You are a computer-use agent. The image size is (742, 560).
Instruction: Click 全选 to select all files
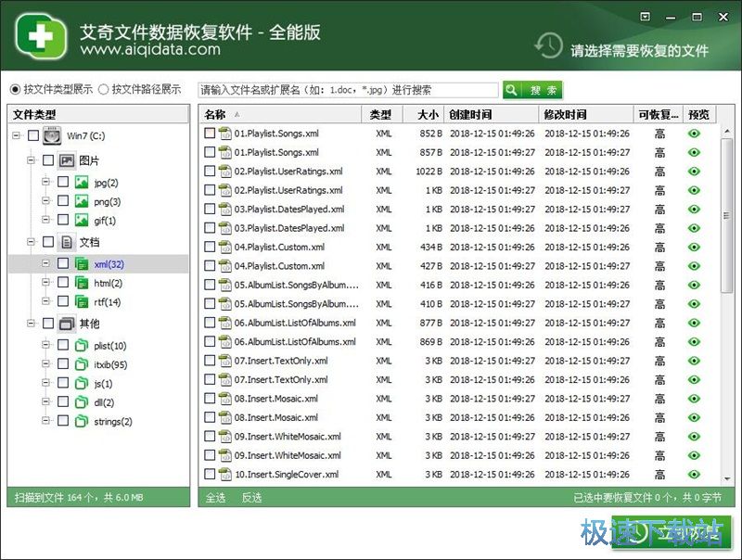click(215, 498)
